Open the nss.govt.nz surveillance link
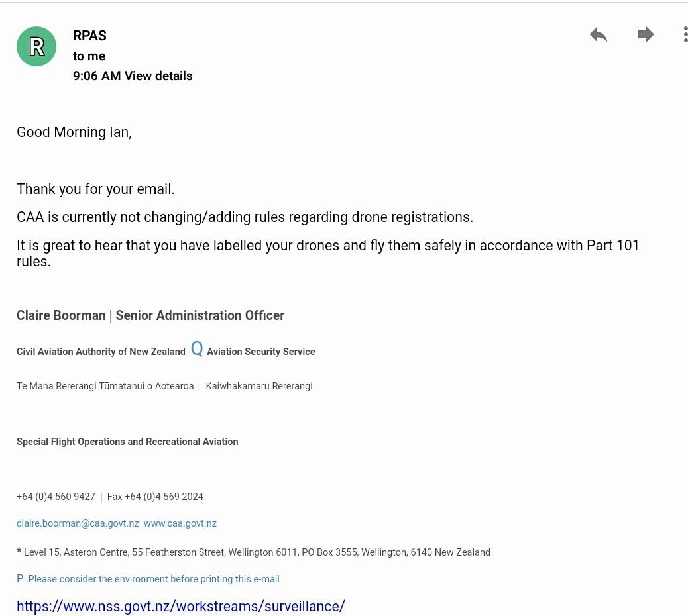The width and height of the screenshot is (688, 616). coord(181,606)
